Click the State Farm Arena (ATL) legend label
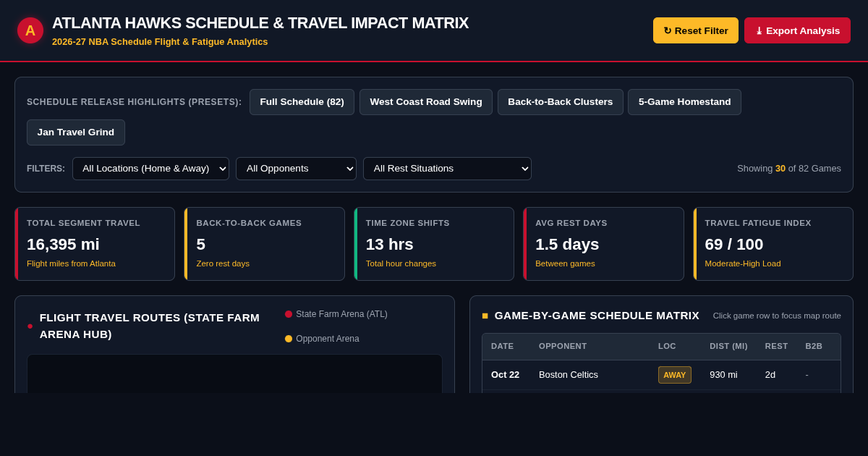Screen dimensions: 868x456 click(341, 314)
